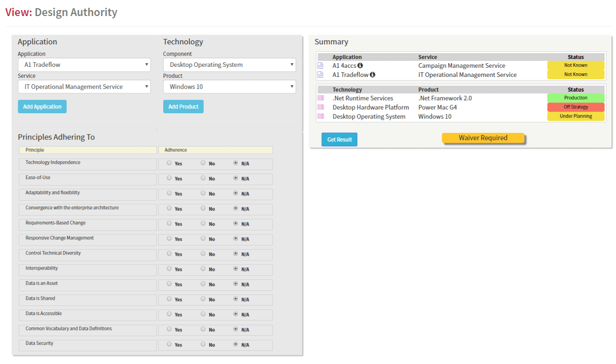Click the Status header in Application table
The image size is (616, 364).
pos(576,57)
